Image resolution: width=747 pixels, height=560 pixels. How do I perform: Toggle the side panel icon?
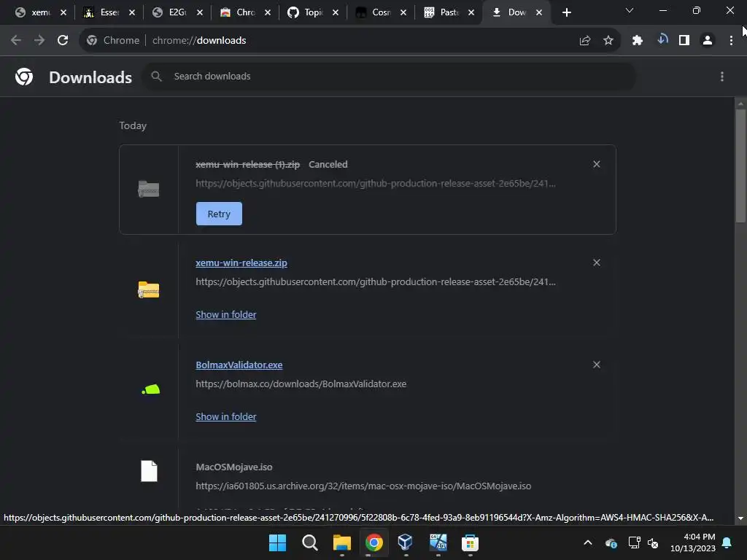(684, 41)
